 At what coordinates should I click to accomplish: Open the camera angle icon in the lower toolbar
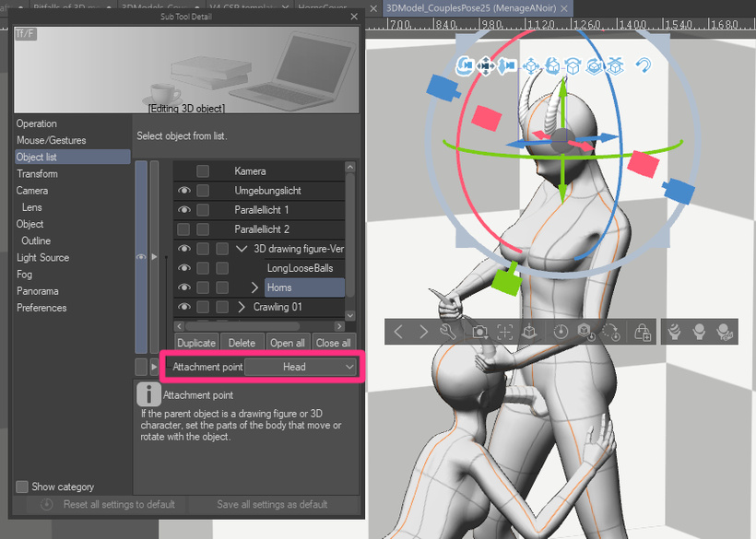tap(481, 333)
